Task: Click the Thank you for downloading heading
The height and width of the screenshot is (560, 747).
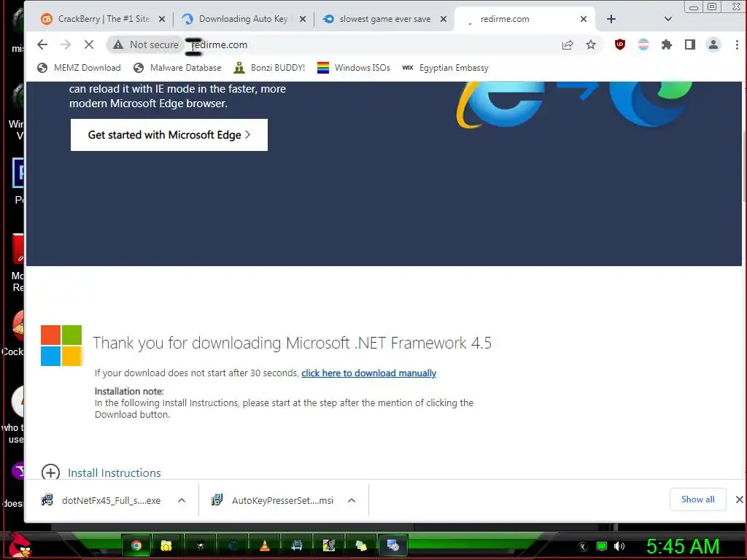Action: tap(292, 343)
